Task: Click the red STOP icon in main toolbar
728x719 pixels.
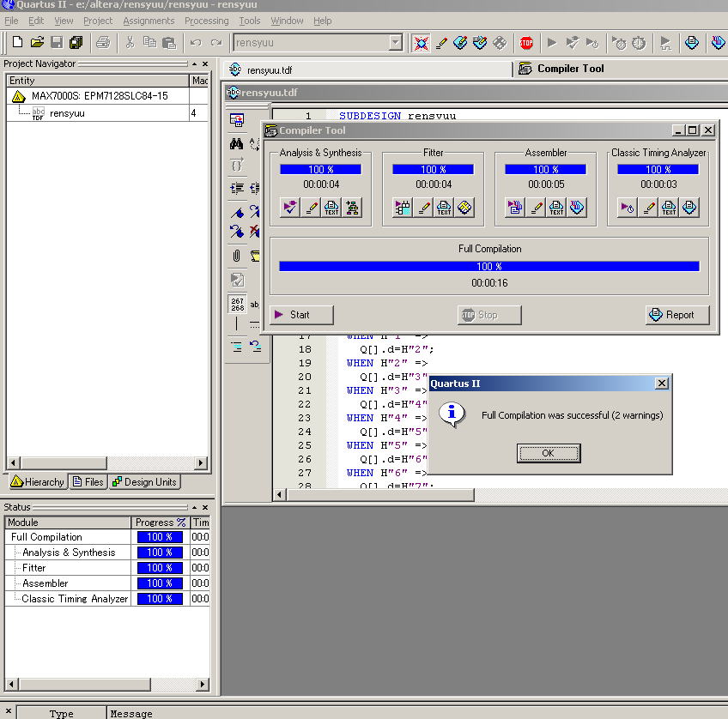Action: tap(526, 43)
